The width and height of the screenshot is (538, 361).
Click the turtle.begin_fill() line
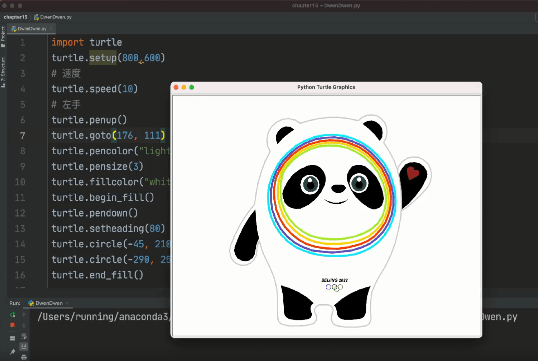pos(103,198)
